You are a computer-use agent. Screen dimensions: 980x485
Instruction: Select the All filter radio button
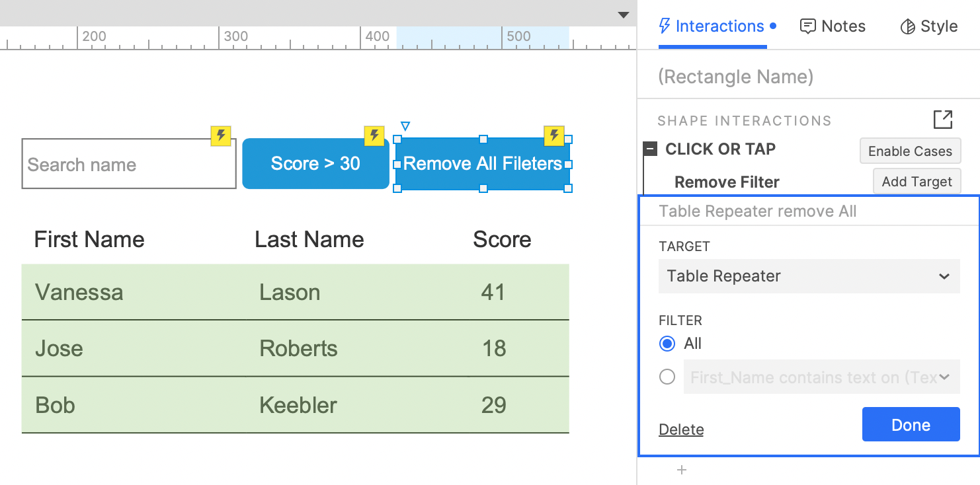tap(667, 344)
